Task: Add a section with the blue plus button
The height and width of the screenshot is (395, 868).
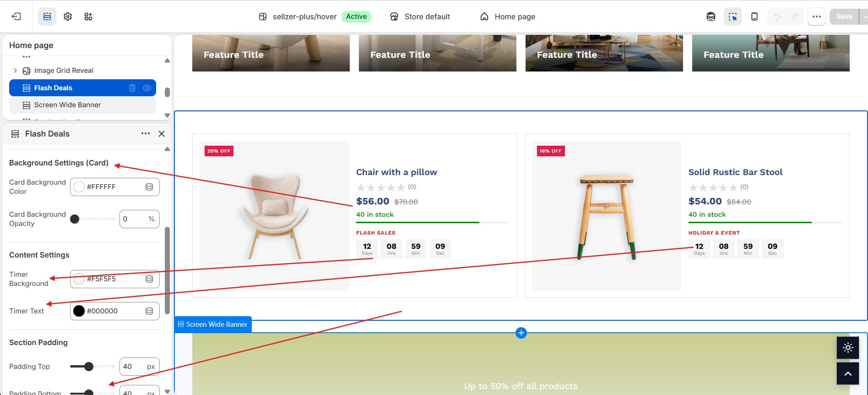Action: 521,333
